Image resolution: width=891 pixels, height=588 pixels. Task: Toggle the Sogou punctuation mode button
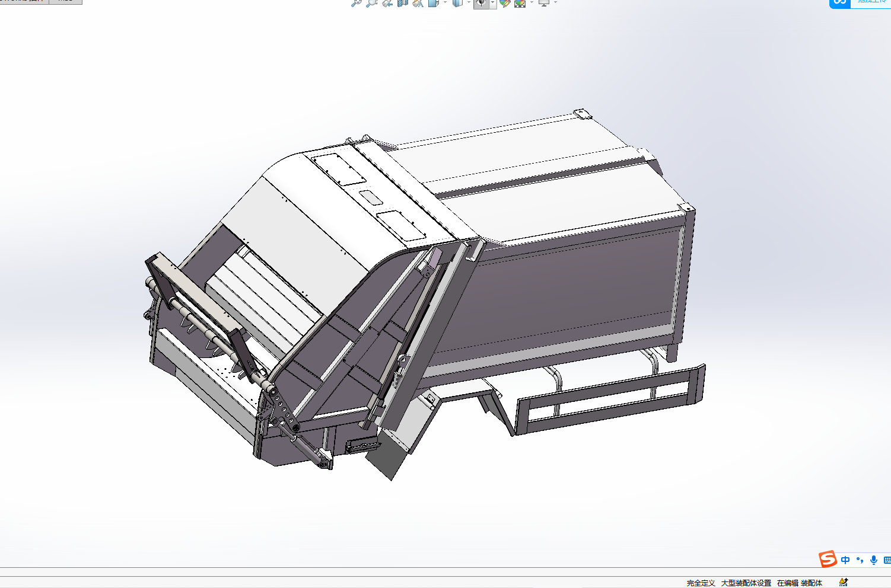coord(860,560)
